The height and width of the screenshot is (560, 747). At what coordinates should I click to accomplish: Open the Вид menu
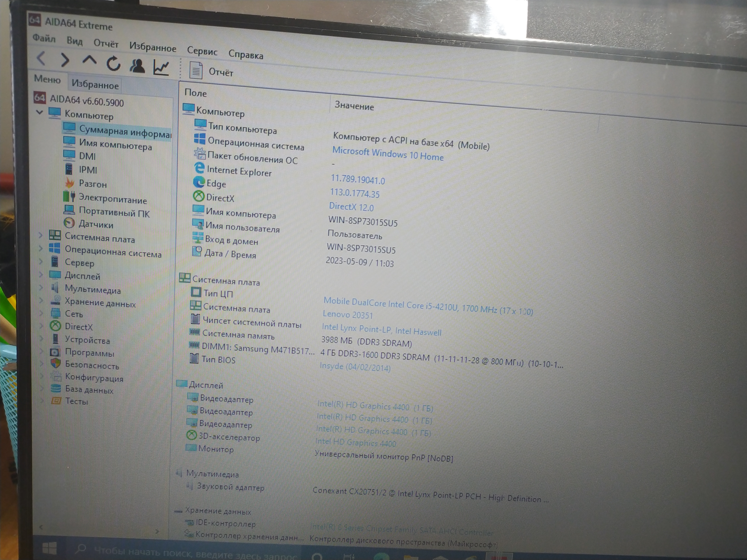pos(75,41)
